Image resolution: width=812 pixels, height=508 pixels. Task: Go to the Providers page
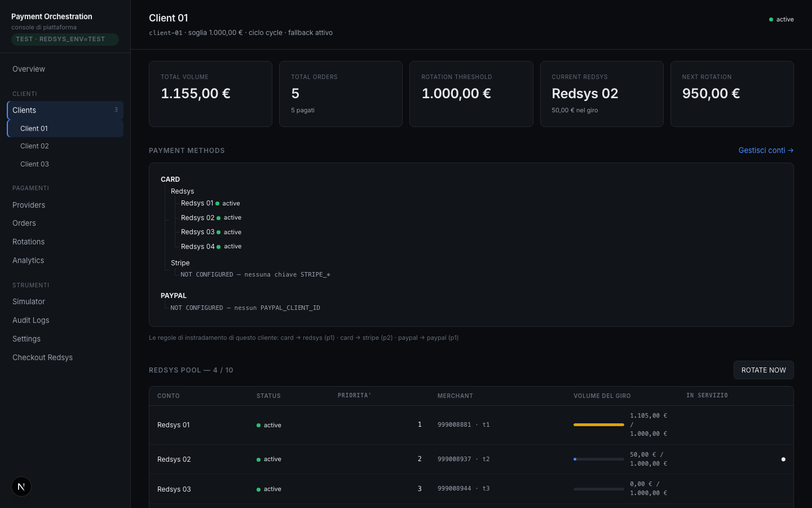pos(65,205)
